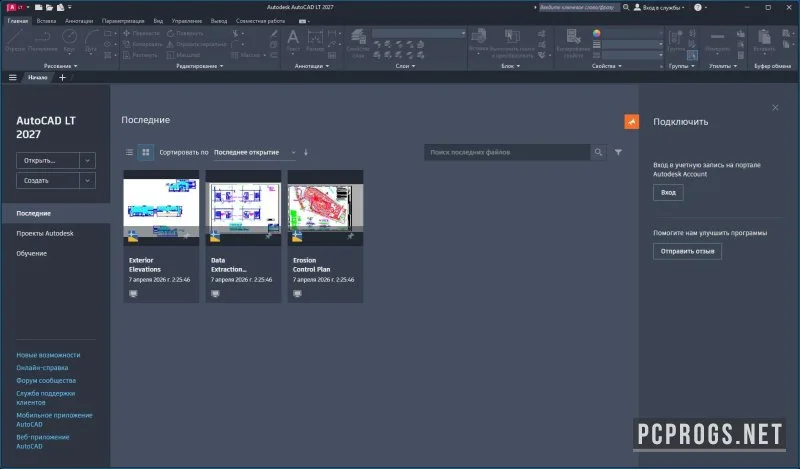The image size is (800, 469).
Task: Switch recent files to list view
Action: [x=130, y=152]
